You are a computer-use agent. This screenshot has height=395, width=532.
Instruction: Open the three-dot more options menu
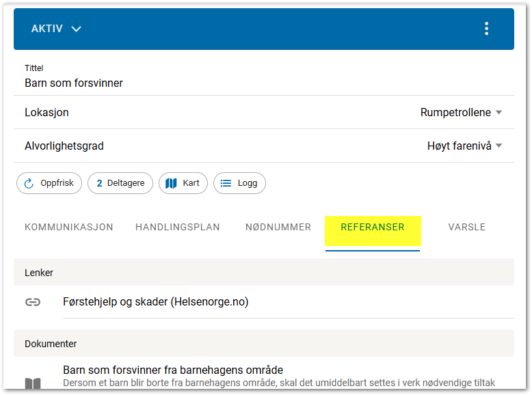coord(486,29)
